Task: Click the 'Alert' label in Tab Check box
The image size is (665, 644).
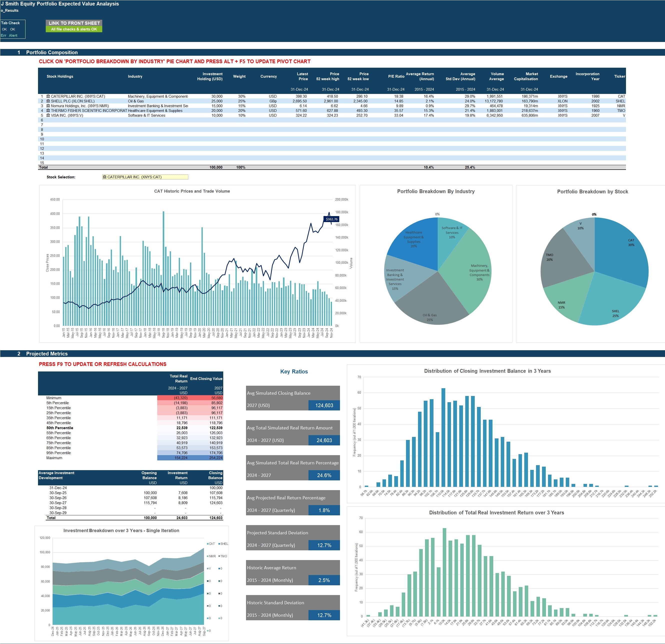Action: (13, 35)
